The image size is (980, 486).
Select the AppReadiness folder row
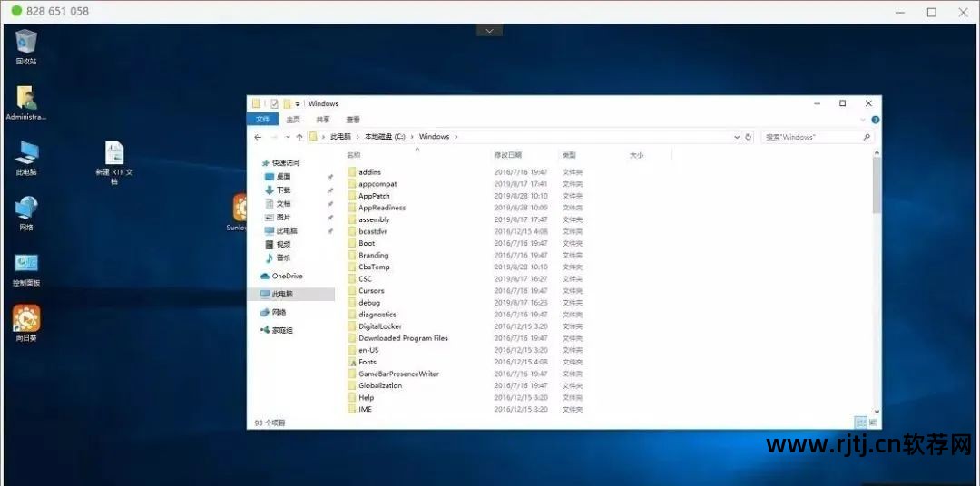pos(465,208)
